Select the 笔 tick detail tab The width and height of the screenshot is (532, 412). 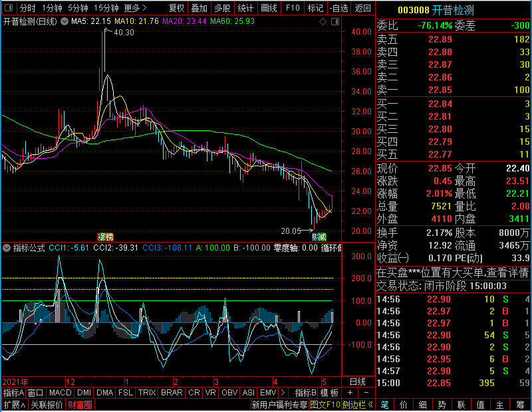(x=384, y=405)
